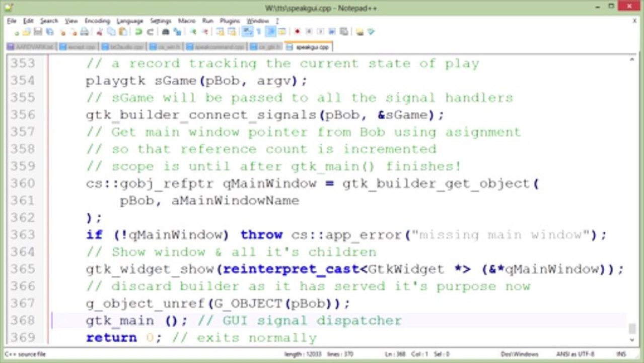Screen dimensions: 644x363
Task: Print the document using toolbar icon
Action: click(x=85, y=32)
